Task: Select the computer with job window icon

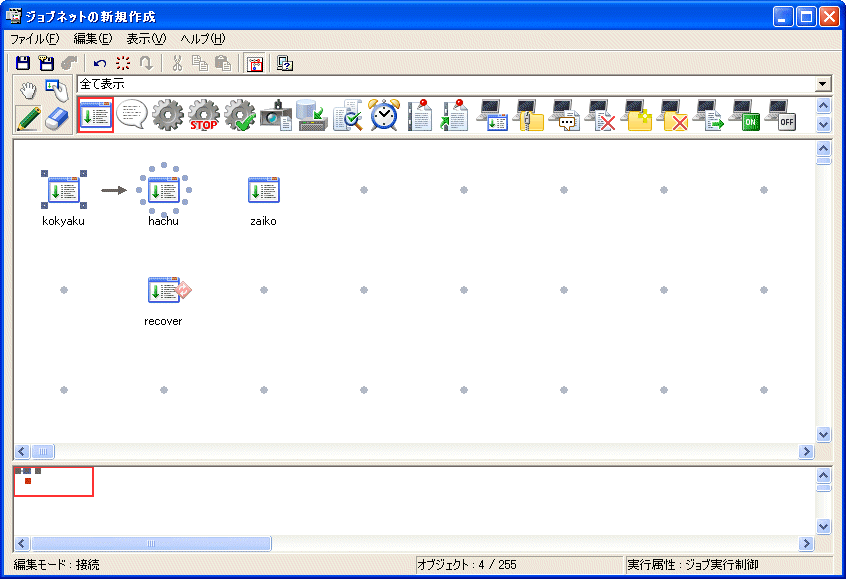Action: click(493, 114)
